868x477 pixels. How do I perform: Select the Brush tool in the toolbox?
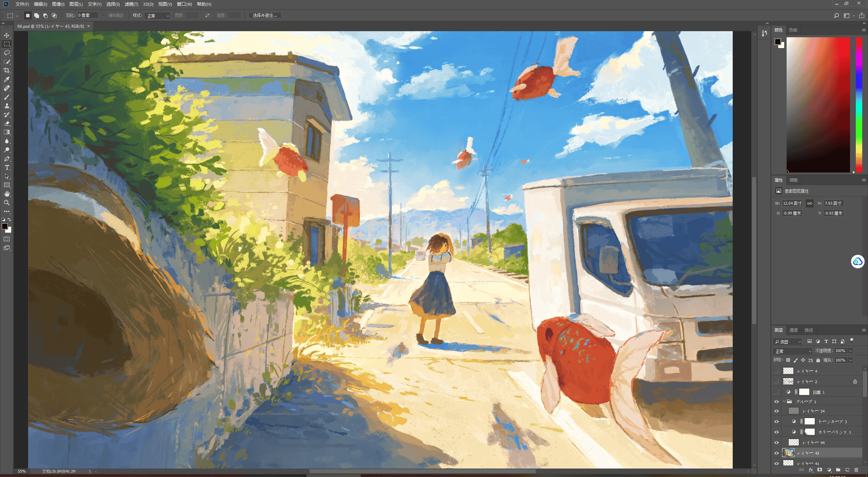coord(7,97)
